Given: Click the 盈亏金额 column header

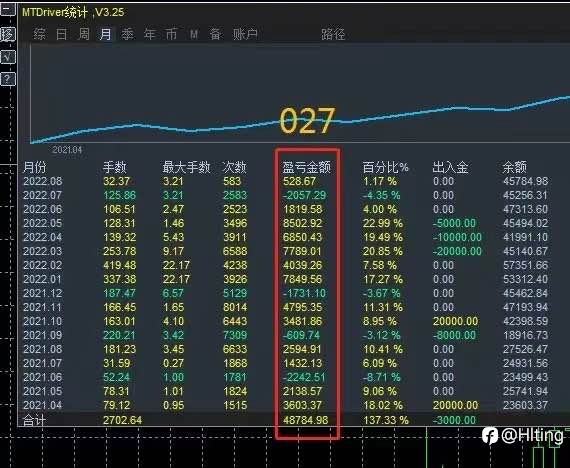Looking at the screenshot, I should pos(306,167).
